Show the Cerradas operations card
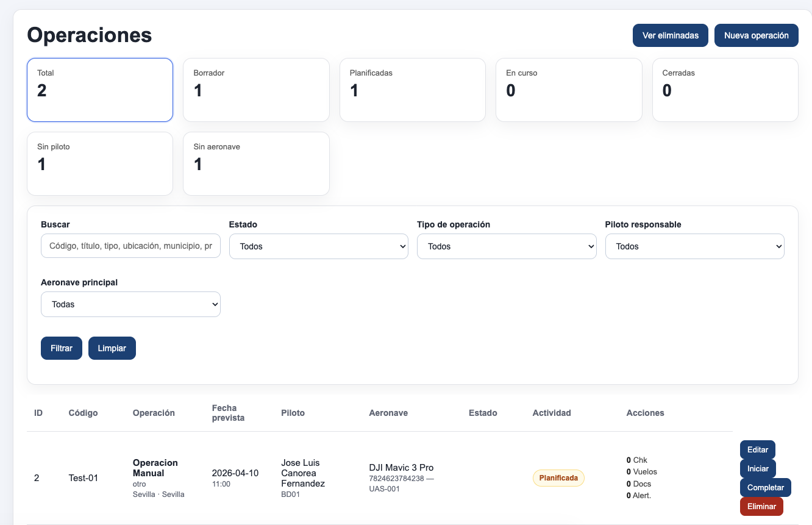 click(x=725, y=90)
